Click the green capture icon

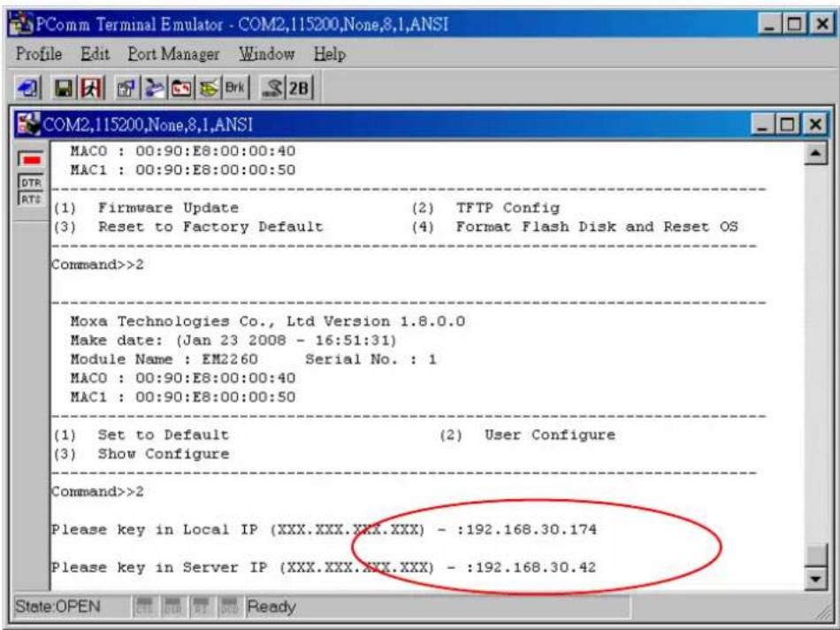click(x=209, y=88)
